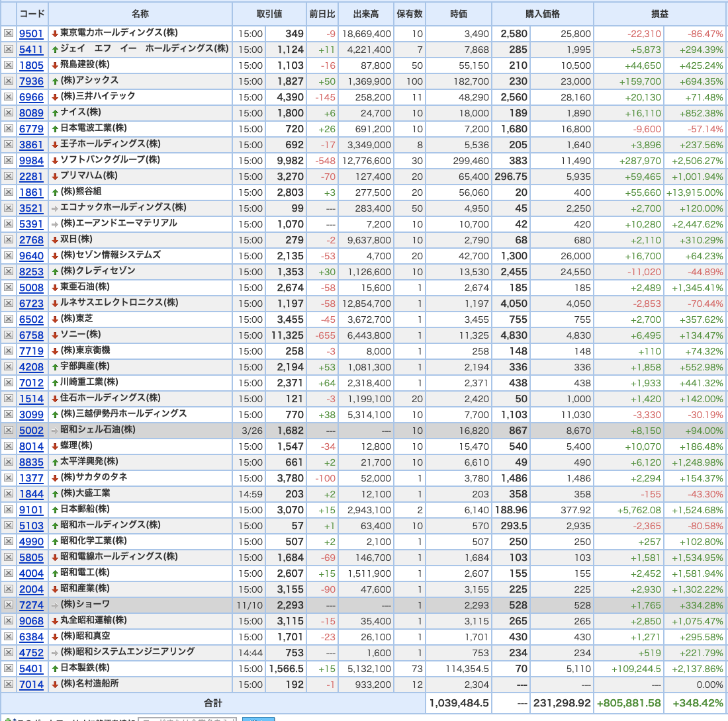The image size is (728, 721).
Task: Click the コード column header
Action: [x=32, y=14]
